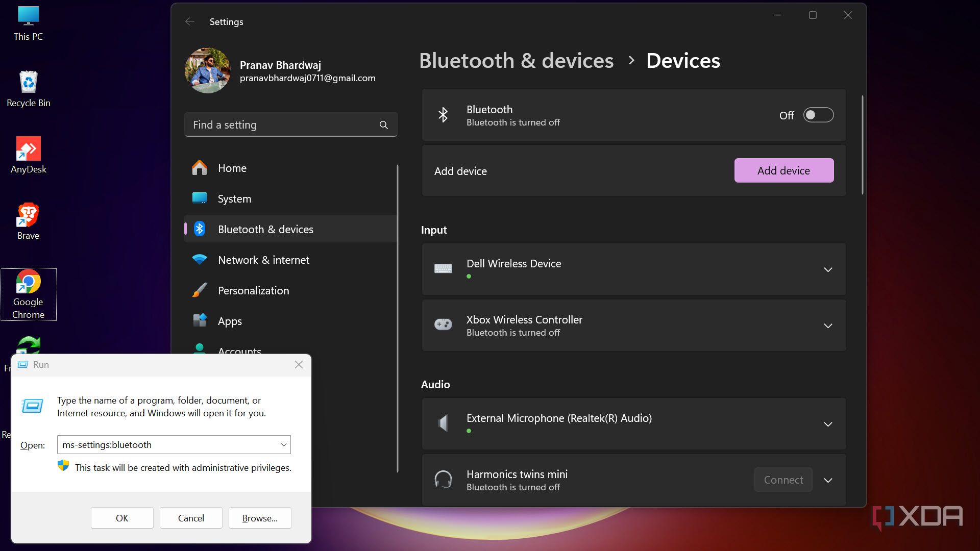Click the Personalization paintbrush icon
The image size is (980, 551).
click(x=200, y=290)
